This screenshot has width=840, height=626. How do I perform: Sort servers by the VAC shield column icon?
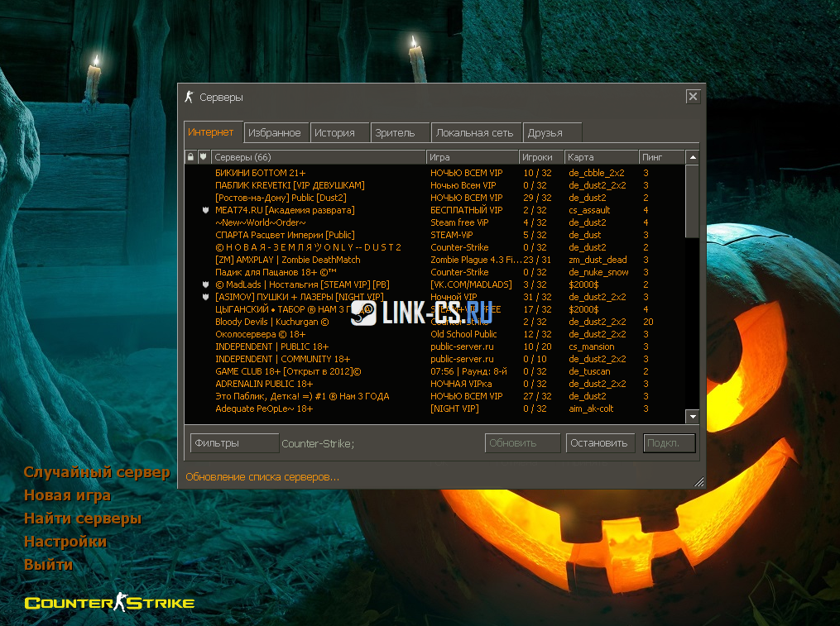pos(203,157)
